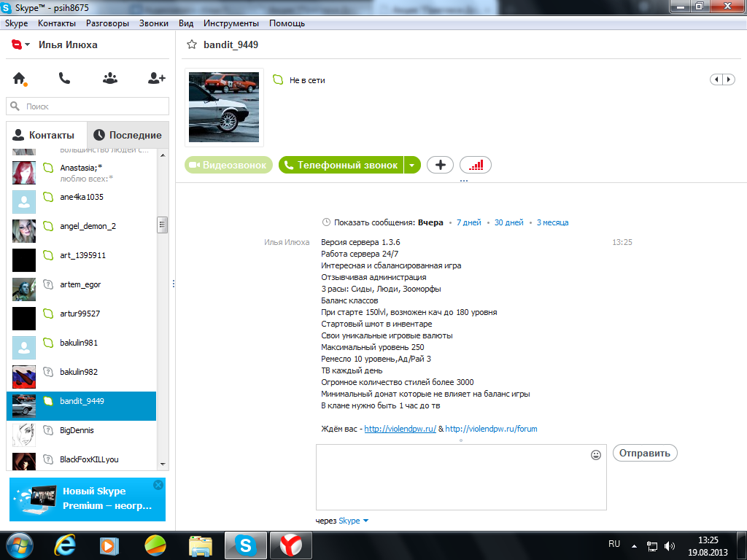The width and height of the screenshot is (747, 560).
Task: Click the create group icon
Action: (x=110, y=78)
